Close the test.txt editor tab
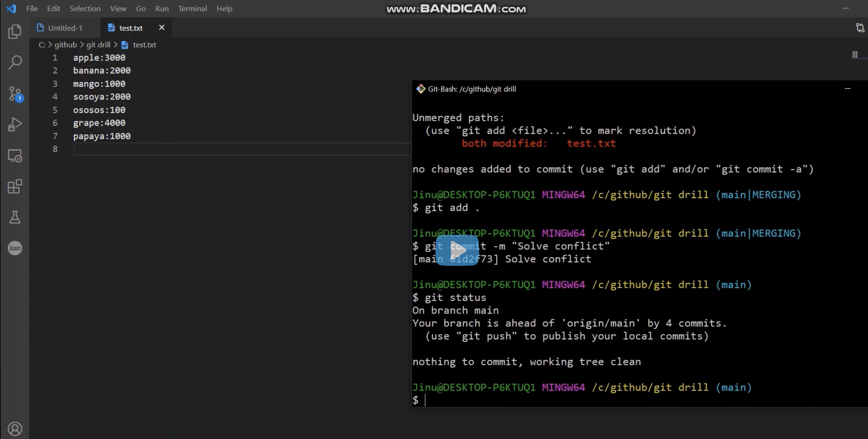This screenshot has width=868, height=439. point(162,28)
